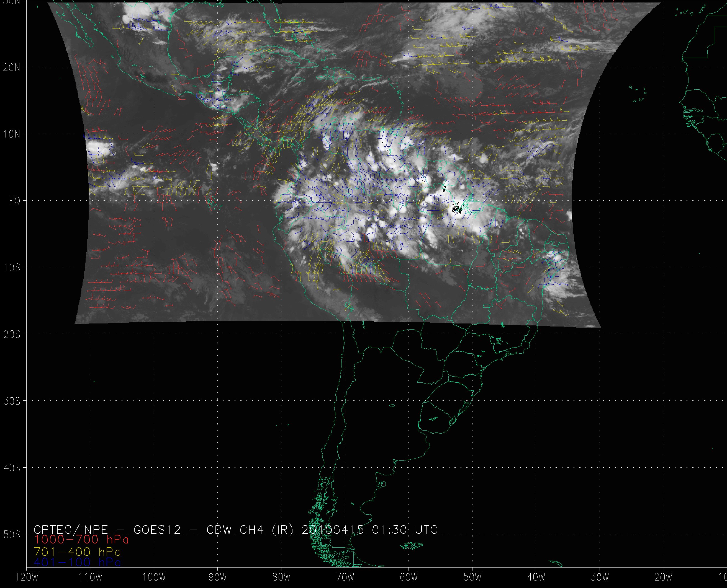Click the 10N latitude axis label
This screenshot has height=588, width=727.
[12, 134]
